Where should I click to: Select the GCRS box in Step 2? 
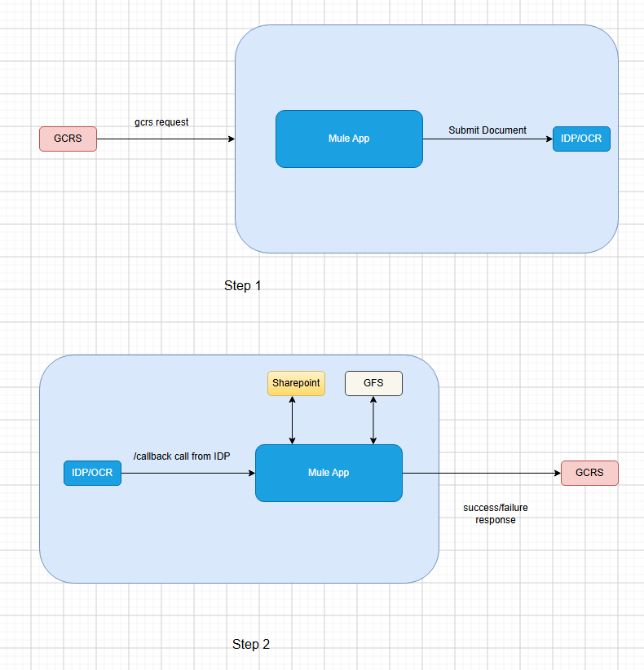coord(589,473)
